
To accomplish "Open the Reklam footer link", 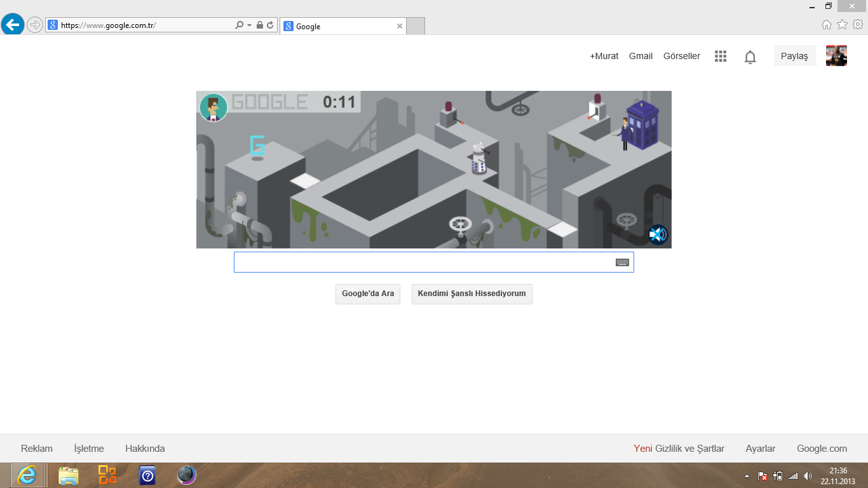I will click(37, 449).
